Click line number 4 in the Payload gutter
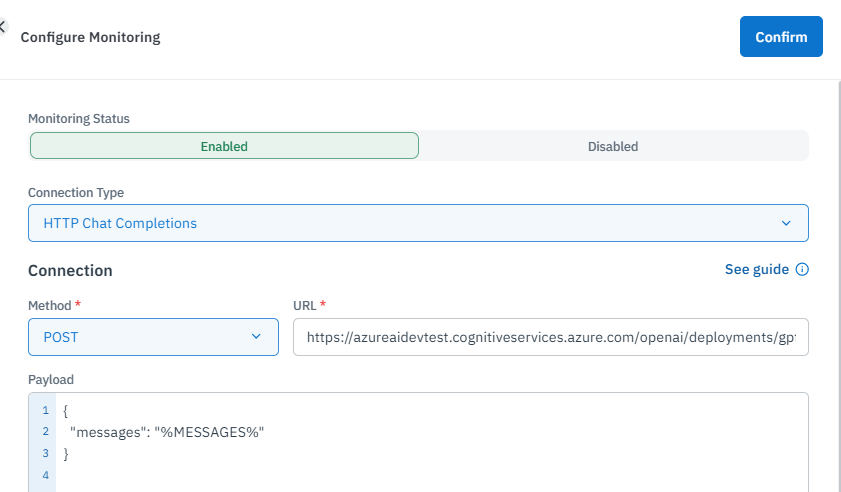 (46, 476)
